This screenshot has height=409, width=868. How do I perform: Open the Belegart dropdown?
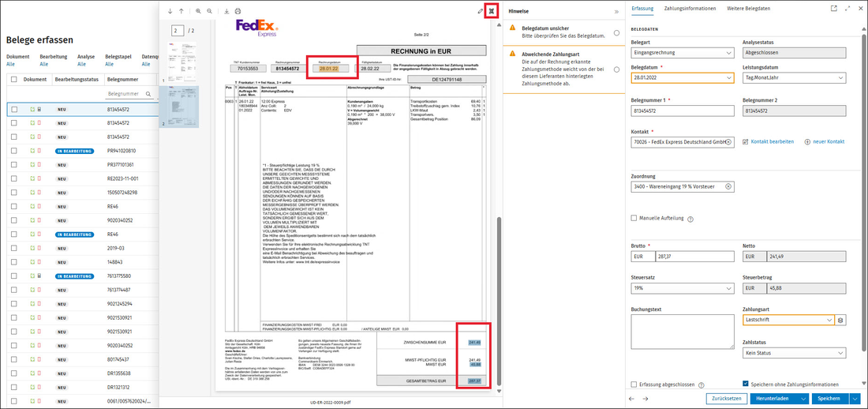[683, 53]
